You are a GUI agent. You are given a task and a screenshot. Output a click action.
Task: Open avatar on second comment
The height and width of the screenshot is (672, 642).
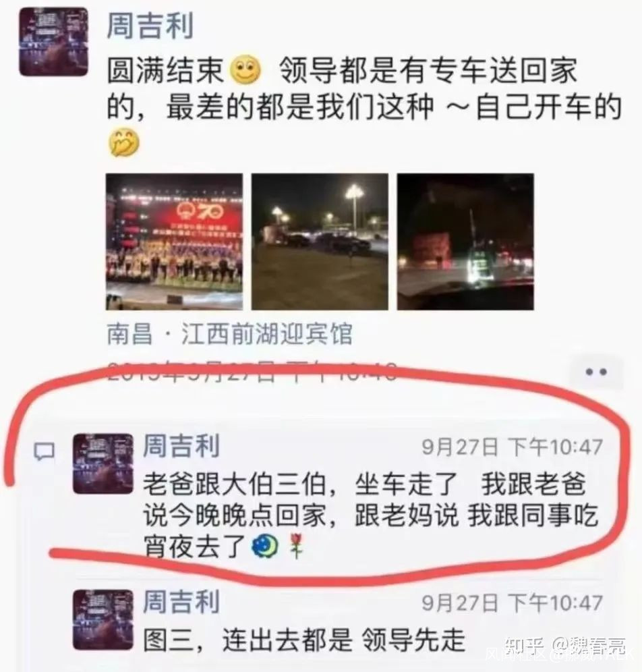[x=103, y=619]
